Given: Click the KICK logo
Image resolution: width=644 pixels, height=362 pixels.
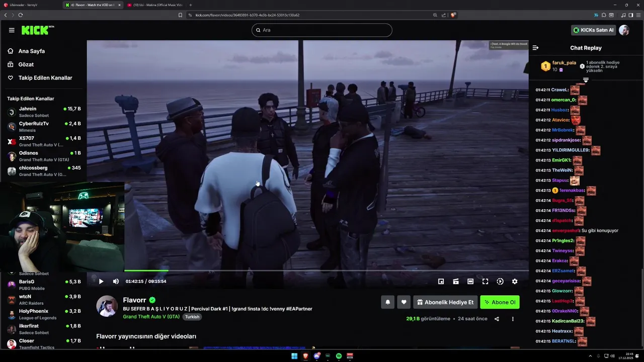Looking at the screenshot, I should (38, 30).
